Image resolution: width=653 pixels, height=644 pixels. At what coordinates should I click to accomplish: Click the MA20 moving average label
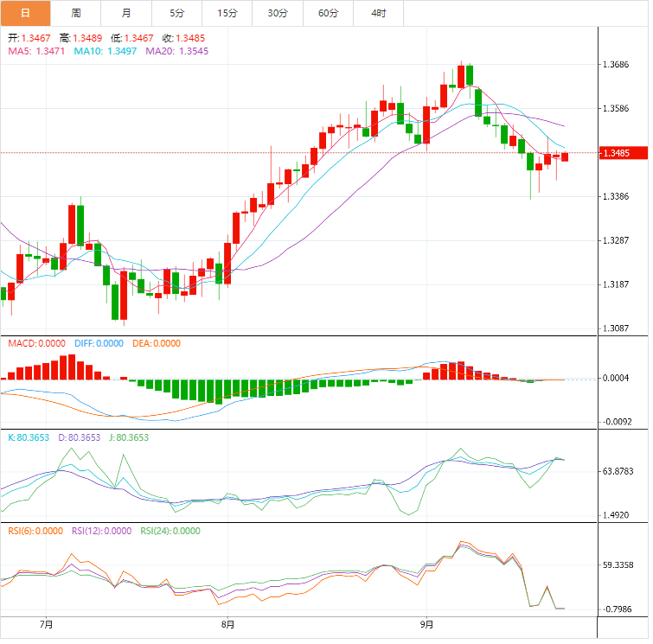tap(176, 52)
